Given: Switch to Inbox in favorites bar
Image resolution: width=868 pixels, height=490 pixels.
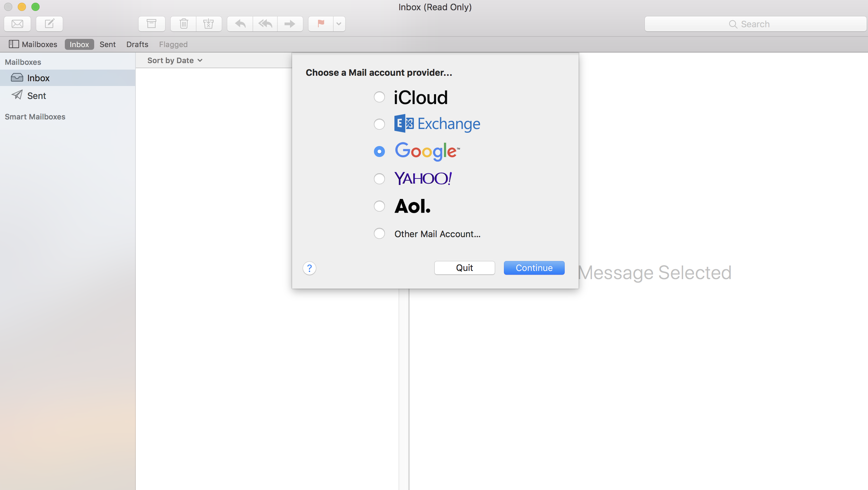Looking at the screenshot, I should [x=79, y=44].
